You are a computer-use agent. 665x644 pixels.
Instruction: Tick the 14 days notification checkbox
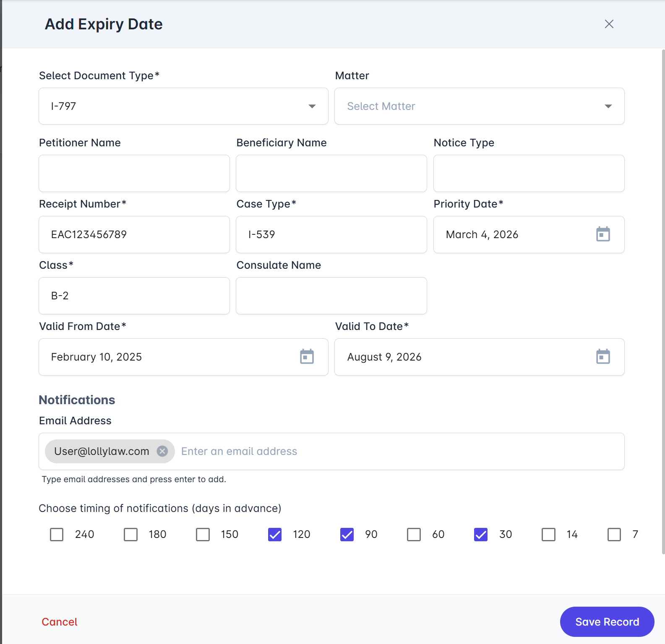(x=548, y=535)
